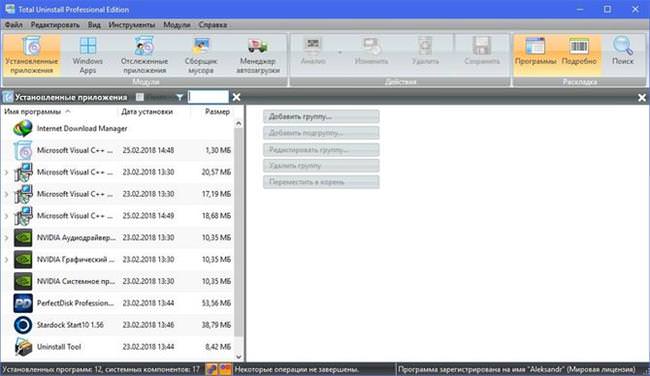Click the Добавить группу button

321,116
